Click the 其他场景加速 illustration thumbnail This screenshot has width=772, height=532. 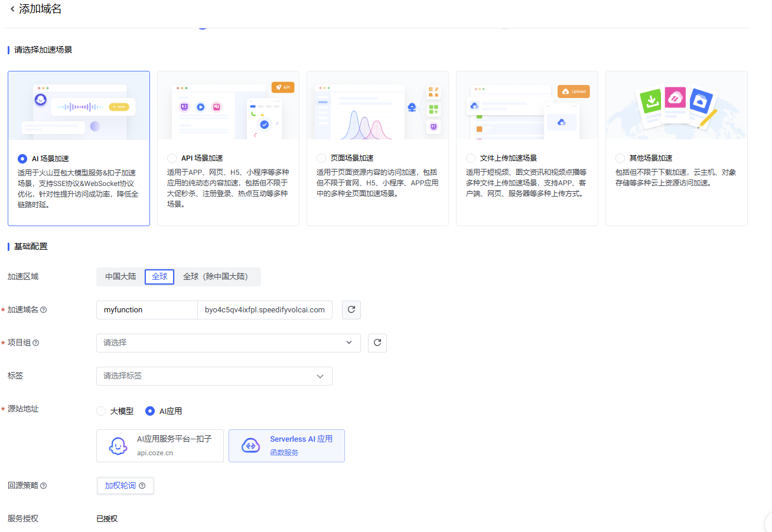(676, 106)
